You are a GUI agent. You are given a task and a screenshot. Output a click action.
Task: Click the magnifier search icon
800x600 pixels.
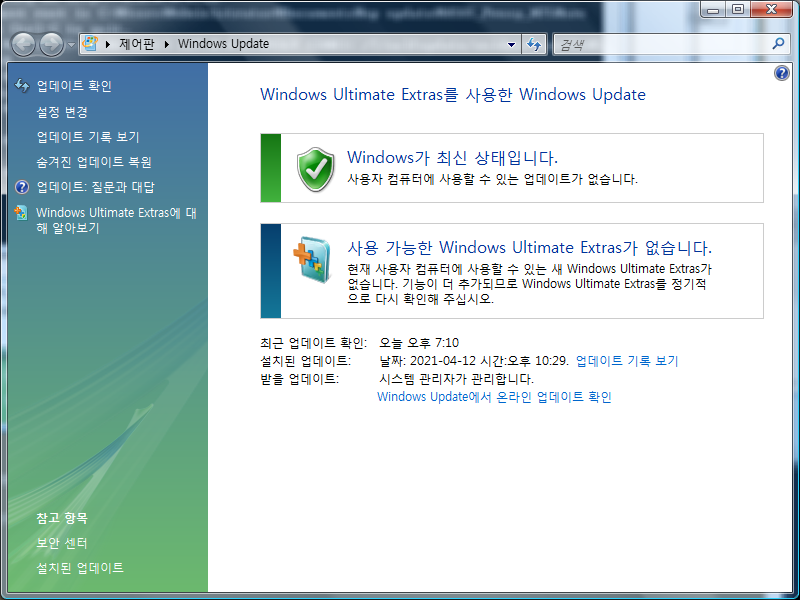pyautogui.click(x=779, y=44)
